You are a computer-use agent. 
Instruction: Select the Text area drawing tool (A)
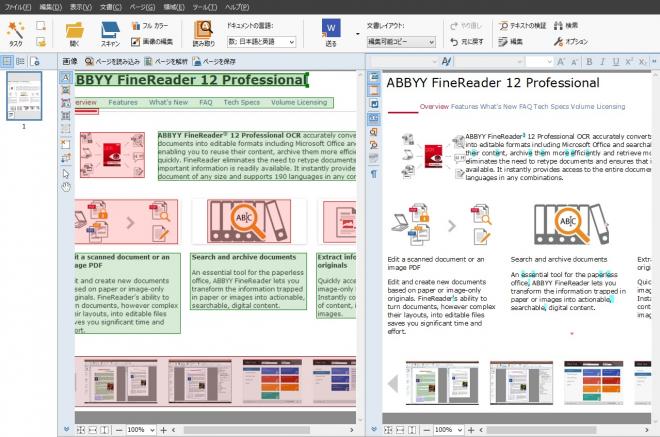coord(66,77)
